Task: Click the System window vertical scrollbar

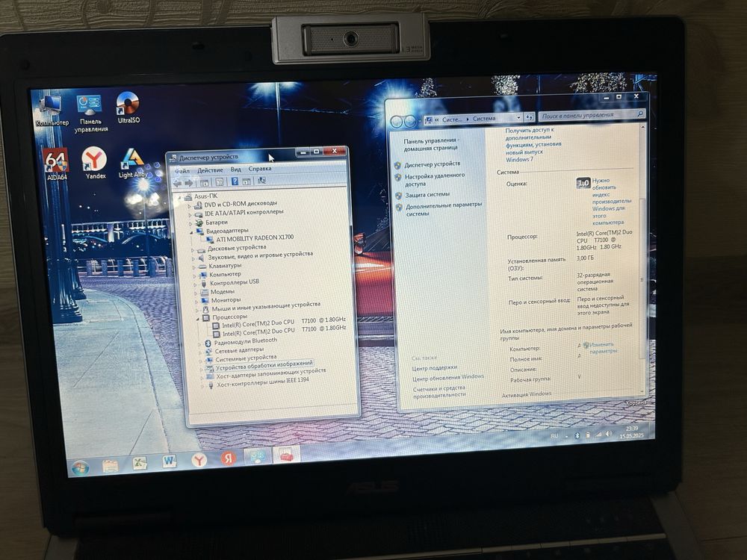Action: click(642, 257)
